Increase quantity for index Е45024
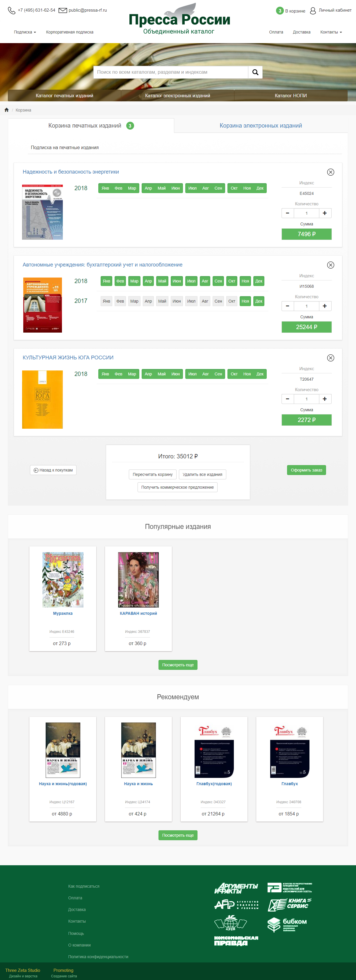Screen dimensions: 356x980 coord(325,213)
